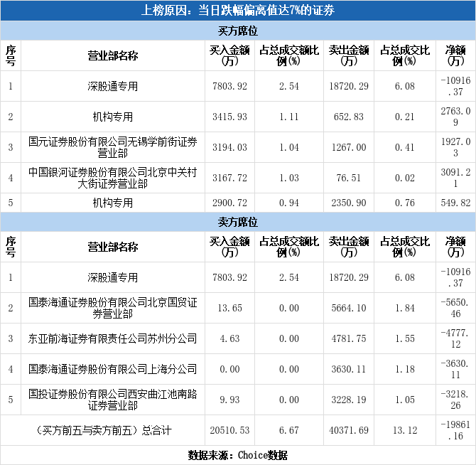Click sell amount 3228.19

click(x=349, y=400)
